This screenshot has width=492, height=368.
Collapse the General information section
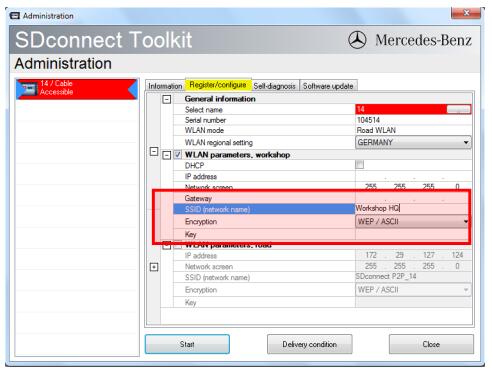pos(167,99)
